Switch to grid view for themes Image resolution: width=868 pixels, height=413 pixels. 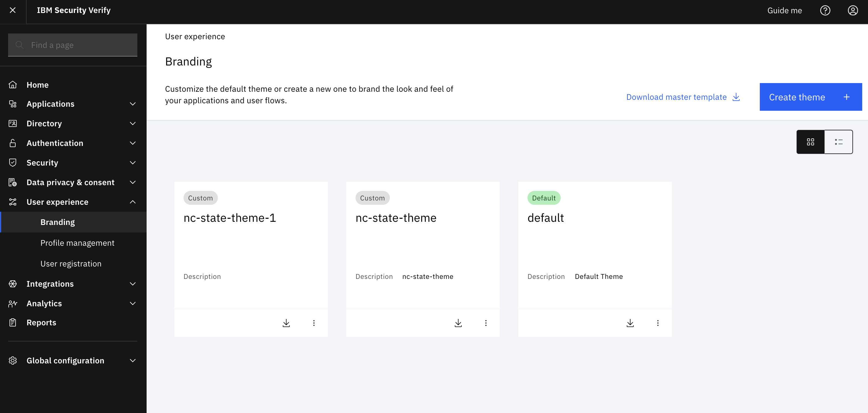tap(811, 142)
